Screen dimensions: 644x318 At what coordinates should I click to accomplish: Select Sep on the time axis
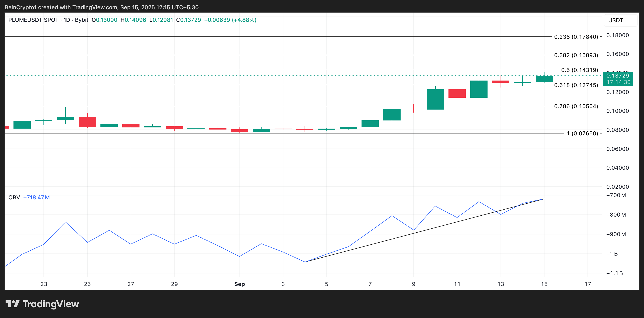coord(239,284)
